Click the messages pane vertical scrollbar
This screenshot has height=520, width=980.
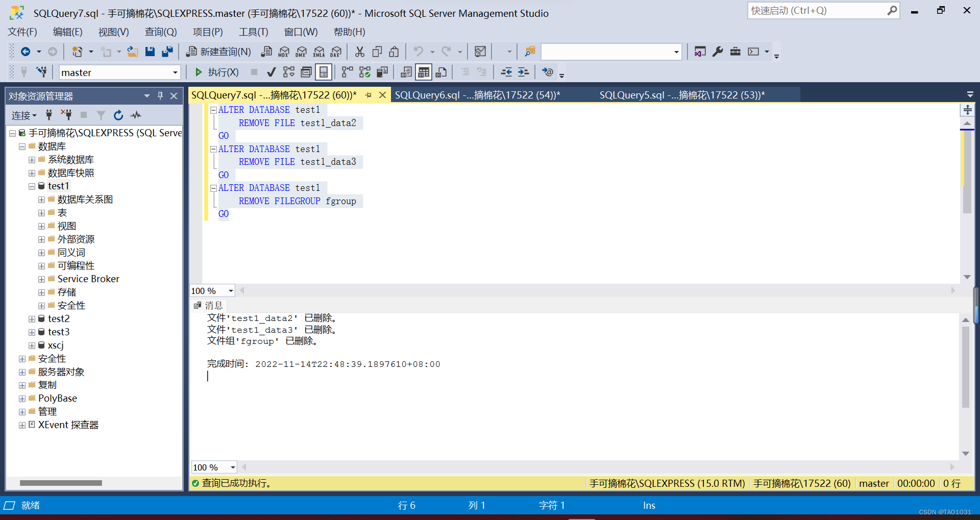[965, 366]
